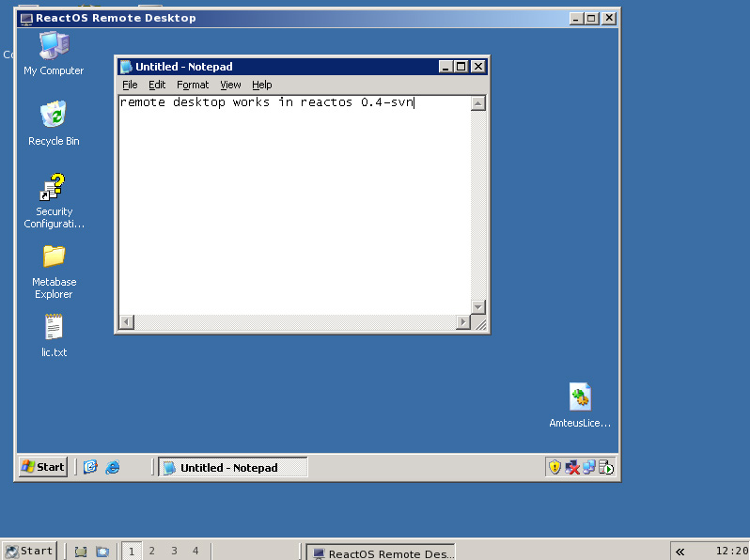
Task: Switch to virtual desktop 2
Action: [x=152, y=552]
